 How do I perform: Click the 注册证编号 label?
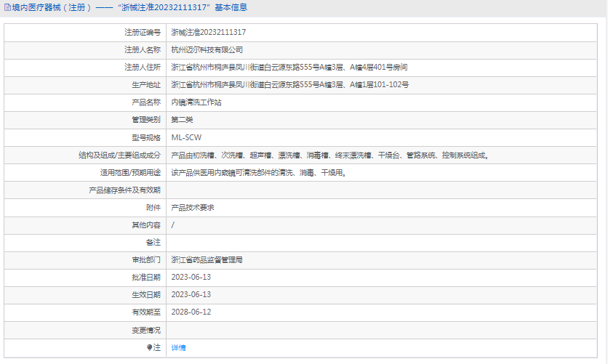143,32
